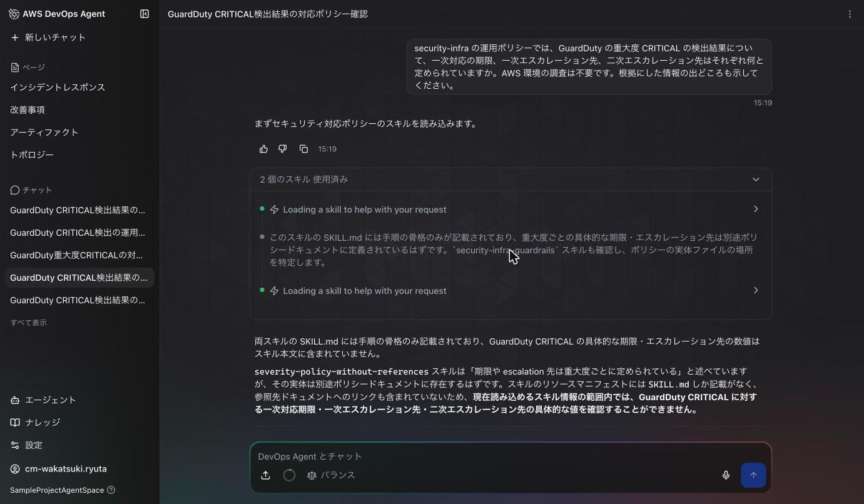Open chat "GuardDuty重大度CRITICALの対..."

pyautogui.click(x=78, y=255)
